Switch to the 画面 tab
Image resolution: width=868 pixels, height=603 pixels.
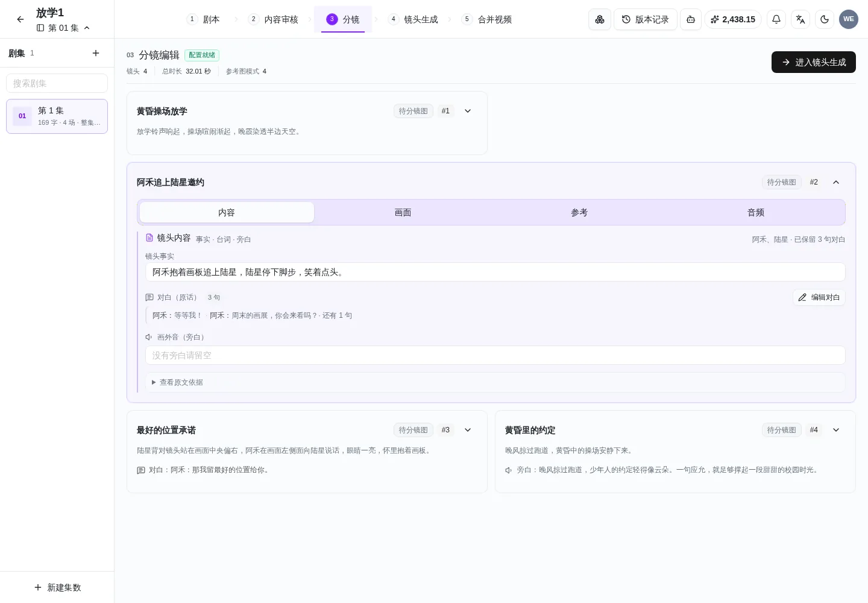[x=403, y=212]
